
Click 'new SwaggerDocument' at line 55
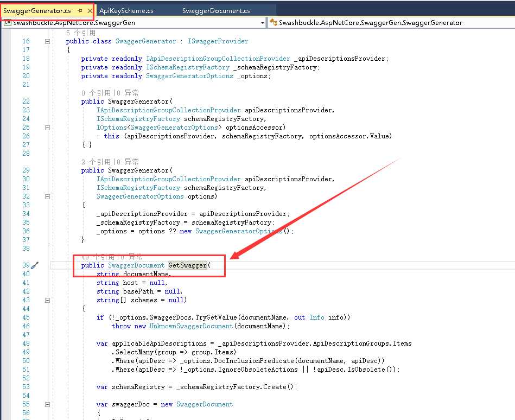pyautogui.click(x=197, y=405)
